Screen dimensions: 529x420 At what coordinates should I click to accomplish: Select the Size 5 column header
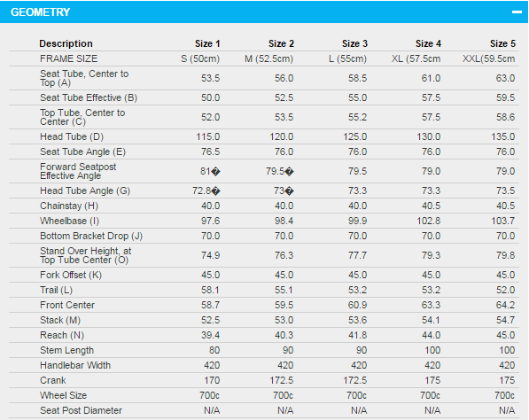(x=502, y=43)
